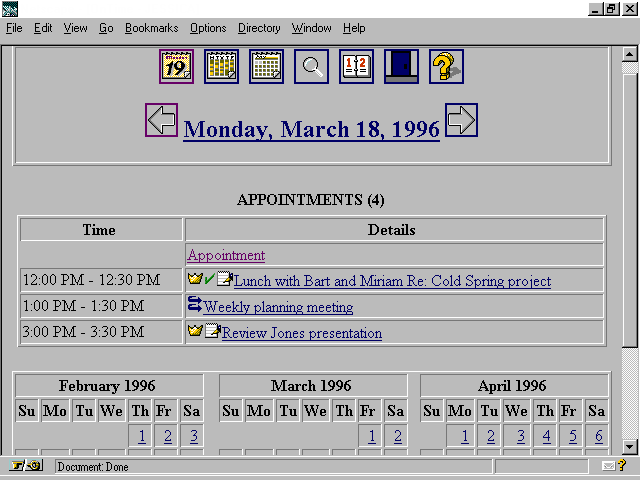Image resolution: width=640 pixels, height=480 pixels.
Task: Click the blue door exit icon
Action: pos(401,67)
